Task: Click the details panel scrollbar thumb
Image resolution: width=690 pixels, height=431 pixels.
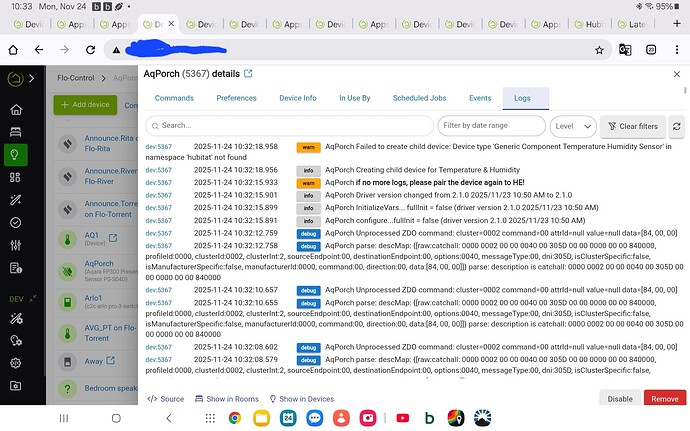Action: coord(685,90)
